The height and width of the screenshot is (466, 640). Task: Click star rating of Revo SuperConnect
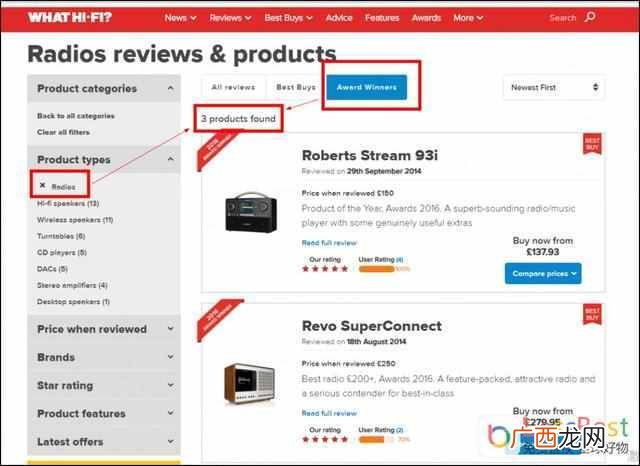[325, 439]
